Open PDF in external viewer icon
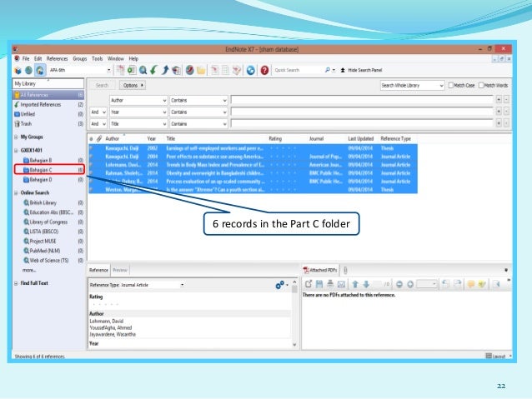Viewport: 532px width, 399px height. click(308, 284)
